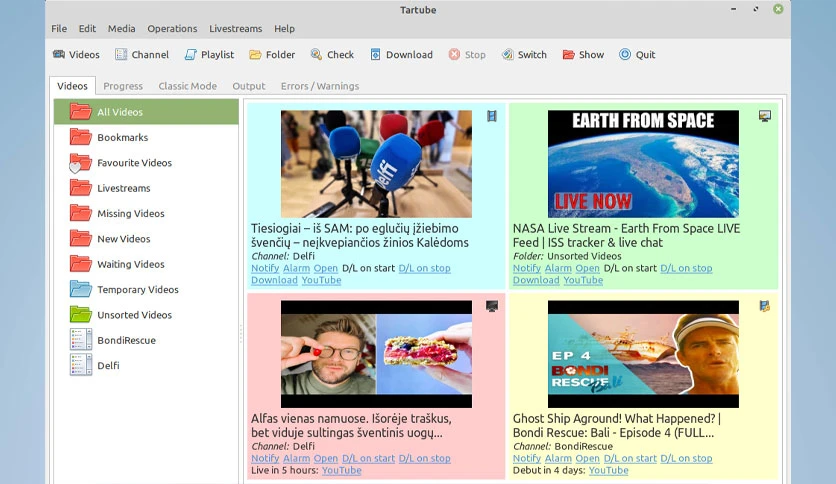836x484 pixels.
Task: Click the Ghost Ship Aground title
Action: 617,426
